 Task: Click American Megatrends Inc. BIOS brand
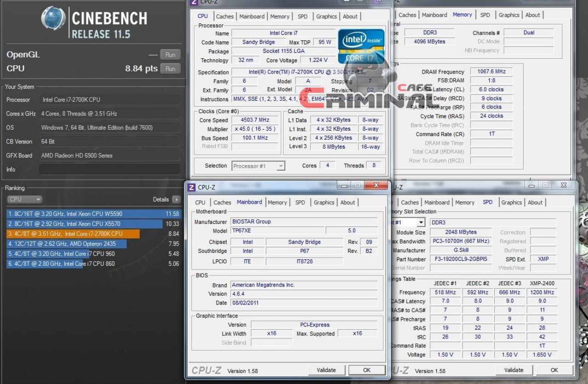pyautogui.click(x=304, y=285)
